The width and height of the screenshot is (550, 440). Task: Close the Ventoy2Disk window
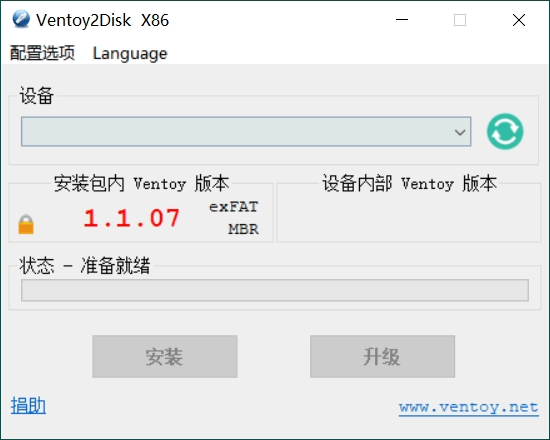point(518,20)
